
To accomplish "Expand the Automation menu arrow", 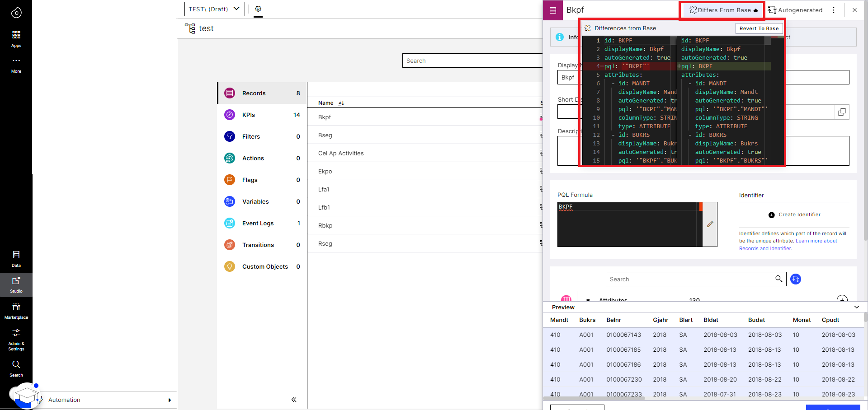I will [x=170, y=400].
